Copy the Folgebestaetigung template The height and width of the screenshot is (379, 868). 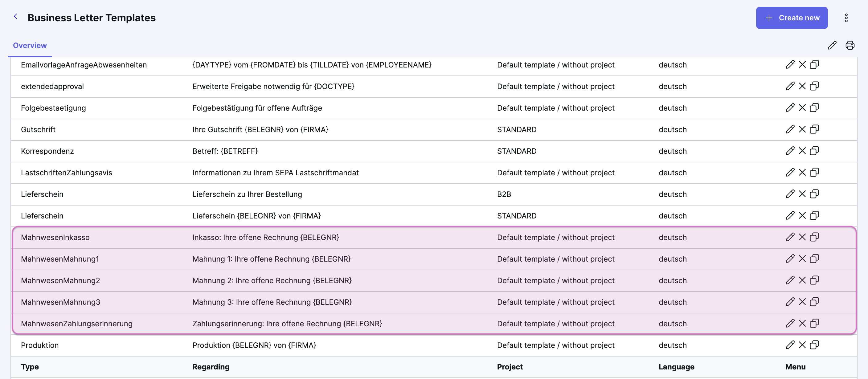click(814, 108)
